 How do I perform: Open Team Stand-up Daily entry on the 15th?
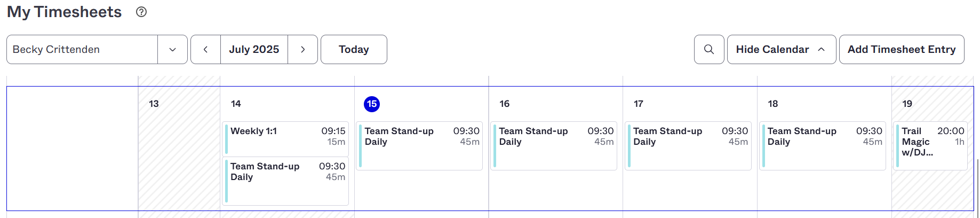[420, 145]
